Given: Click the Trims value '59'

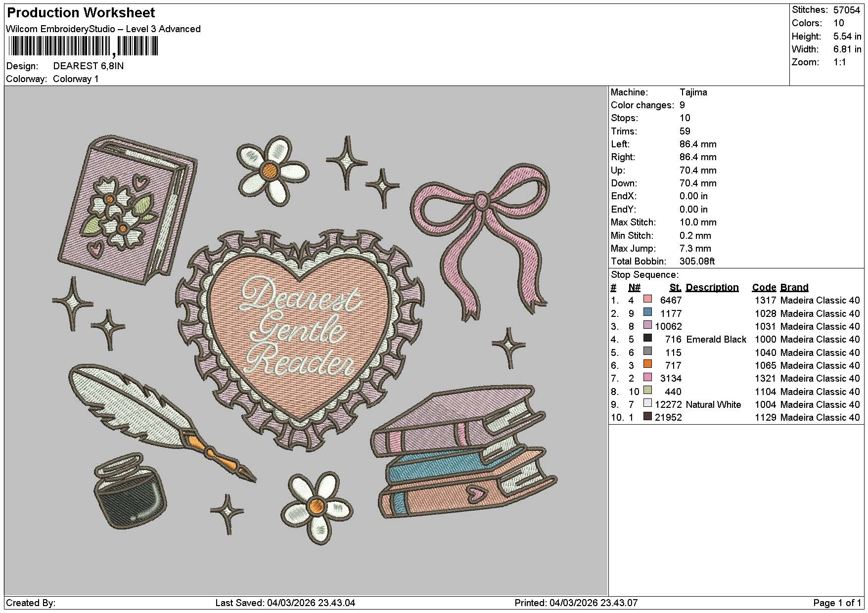Looking at the screenshot, I should coord(685,131).
